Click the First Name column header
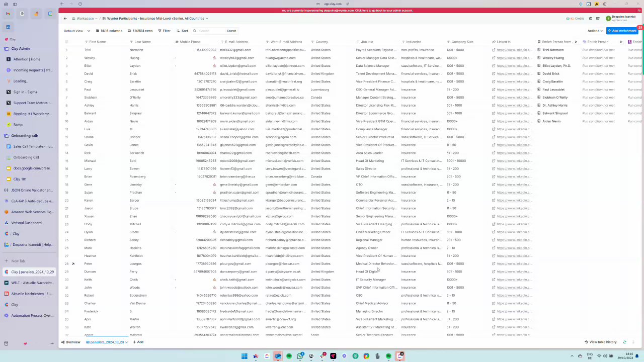The height and width of the screenshot is (362, 644). (x=97, y=42)
